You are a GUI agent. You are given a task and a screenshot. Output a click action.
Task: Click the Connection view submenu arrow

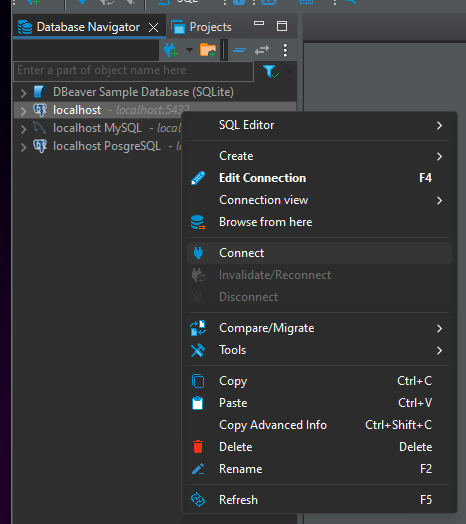(x=439, y=201)
